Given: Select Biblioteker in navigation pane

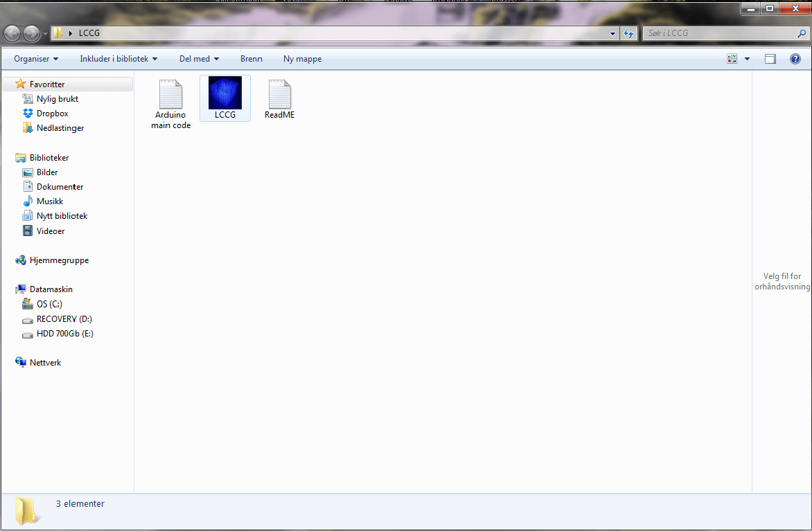Looking at the screenshot, I should tap(42, 157).
